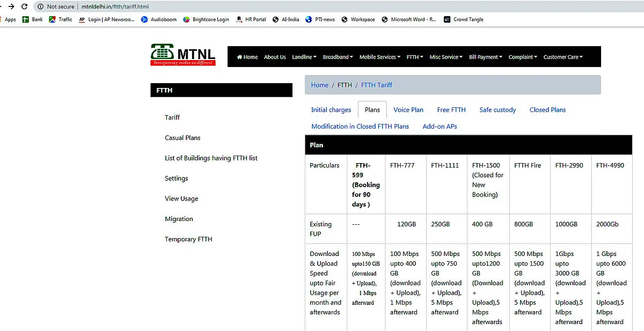Image resolution: width=644 pixels, height=331 pixels.
Task: Open Login AP Newsroom bookmark
Action: 106,19
